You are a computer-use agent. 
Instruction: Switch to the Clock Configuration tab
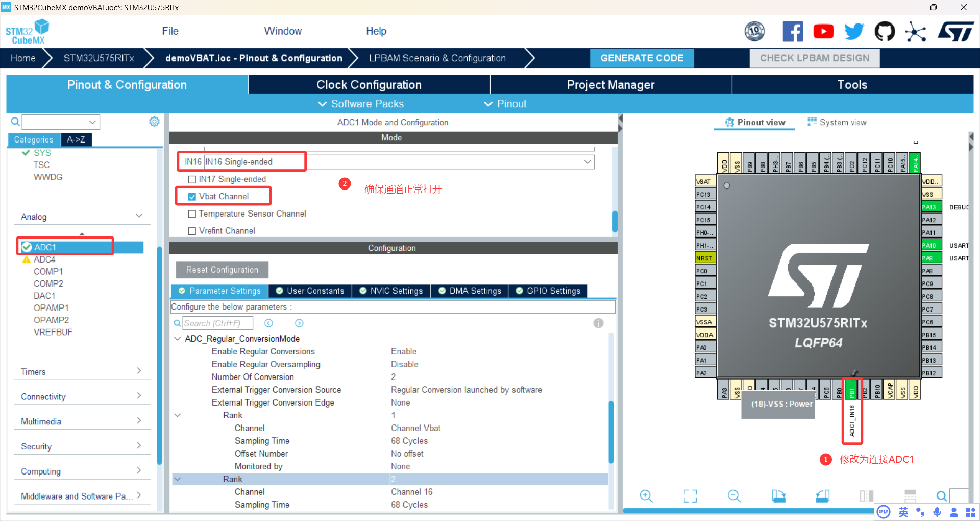coord(369,85)
